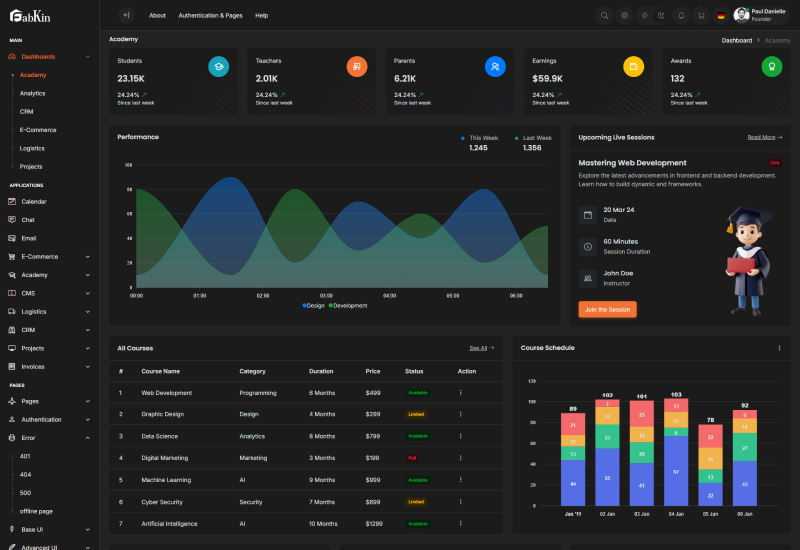The height and width of the screenshot is (550, 800).
Task: Open the notifications bell
Action: [x=681, y=15]
